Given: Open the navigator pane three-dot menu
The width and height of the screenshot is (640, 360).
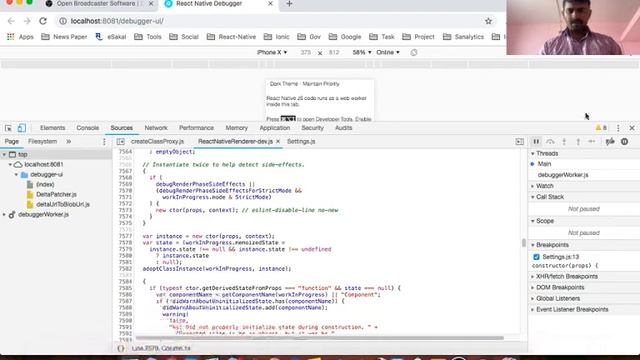Looking at the screenshot, I should pos(104,142).
